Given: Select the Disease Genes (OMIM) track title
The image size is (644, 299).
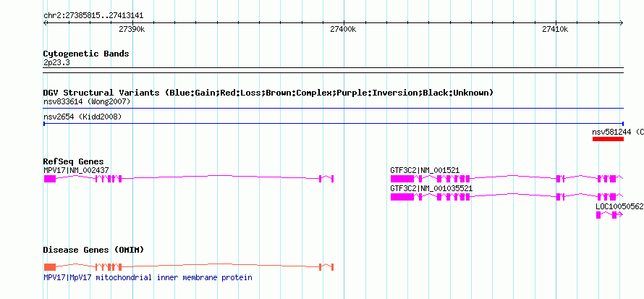Looking at the screenshot, I should click(x=93, y=250).
